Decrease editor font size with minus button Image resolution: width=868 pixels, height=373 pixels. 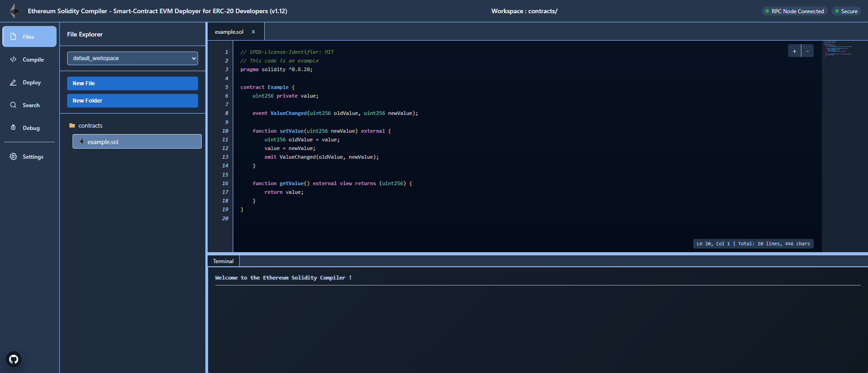[x=807, y=51]
